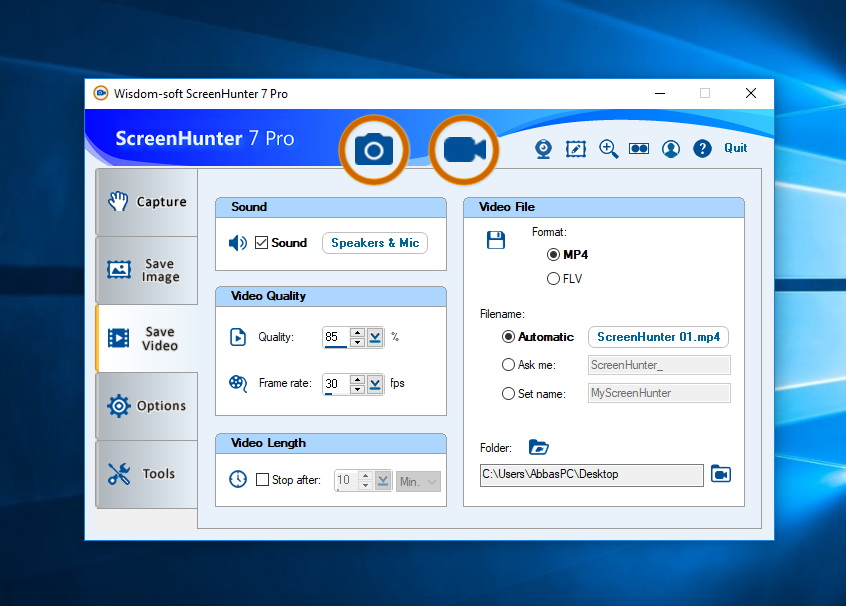Image resolution: width=846 pixels, height=606 pixels.
Task: Click the folder path field C:\Users\AbbasPC\Desktop
Action: 592,475
